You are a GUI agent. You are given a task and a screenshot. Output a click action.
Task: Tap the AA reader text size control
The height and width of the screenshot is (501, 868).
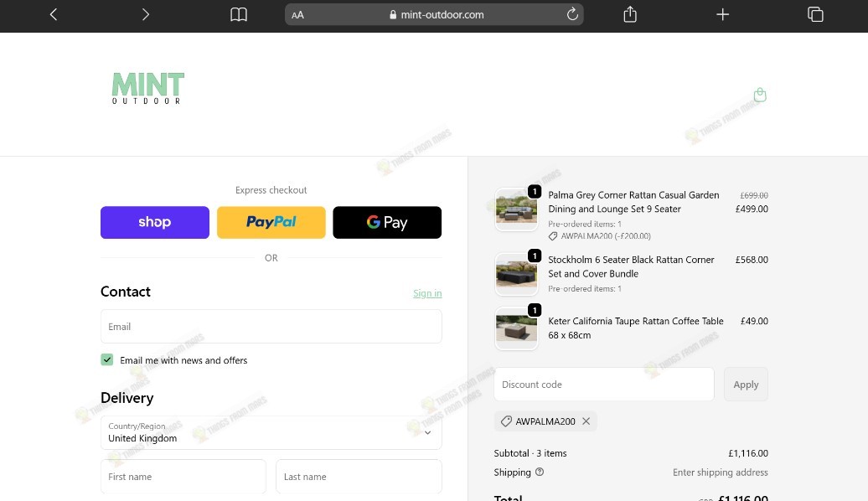pyautogui.click(x=297, y=15)
